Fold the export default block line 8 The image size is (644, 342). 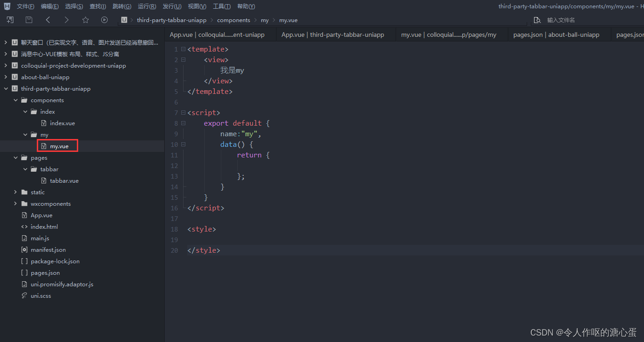click(183, 123)
